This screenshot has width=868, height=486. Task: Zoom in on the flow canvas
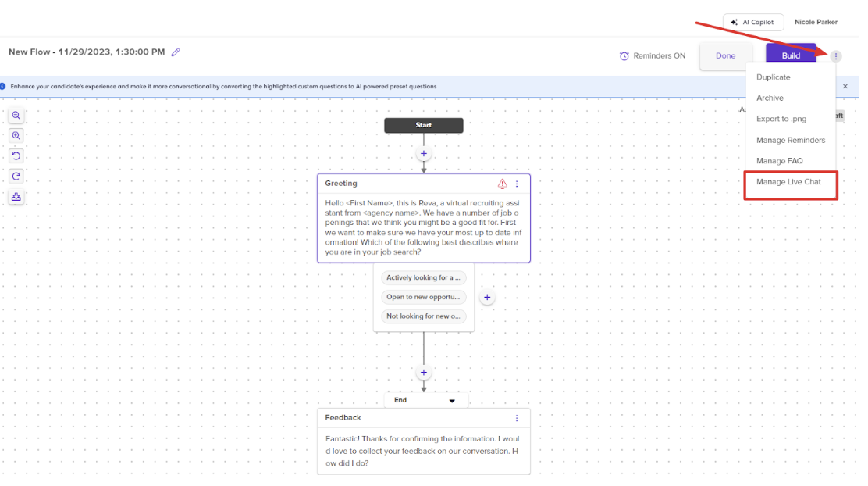(x=16, y=136)
